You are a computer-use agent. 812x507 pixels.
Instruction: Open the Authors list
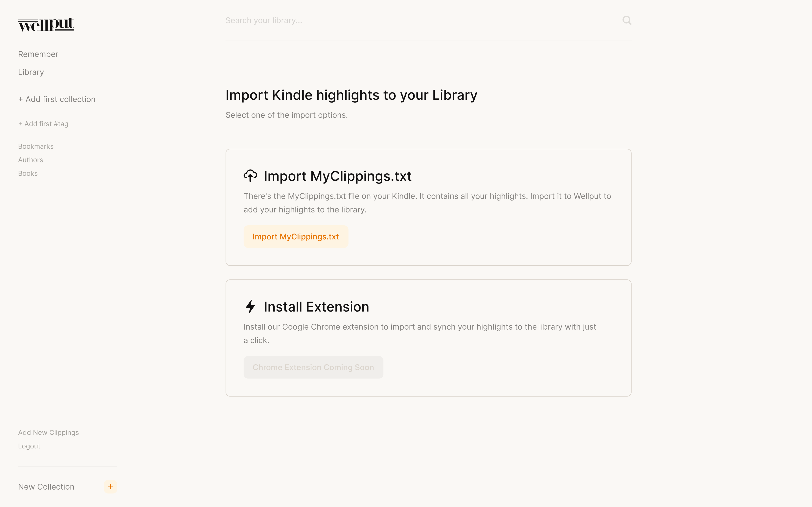(31, 160)
